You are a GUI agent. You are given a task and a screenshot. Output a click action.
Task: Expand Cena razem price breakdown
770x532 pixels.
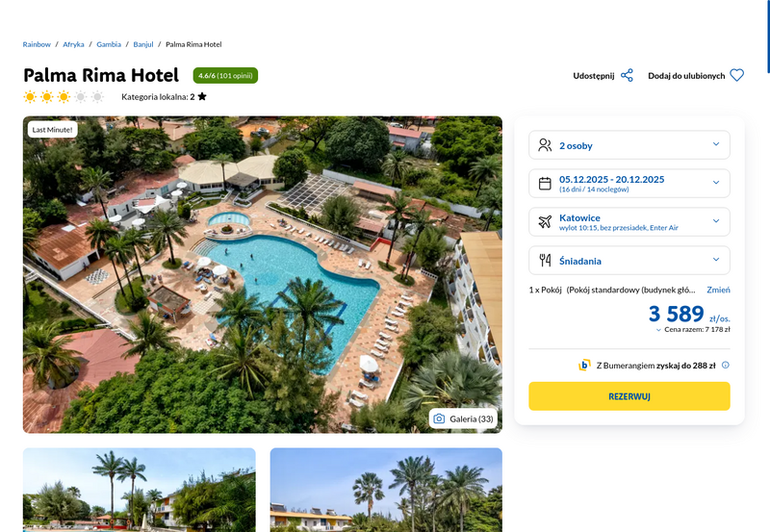[693, 330]
